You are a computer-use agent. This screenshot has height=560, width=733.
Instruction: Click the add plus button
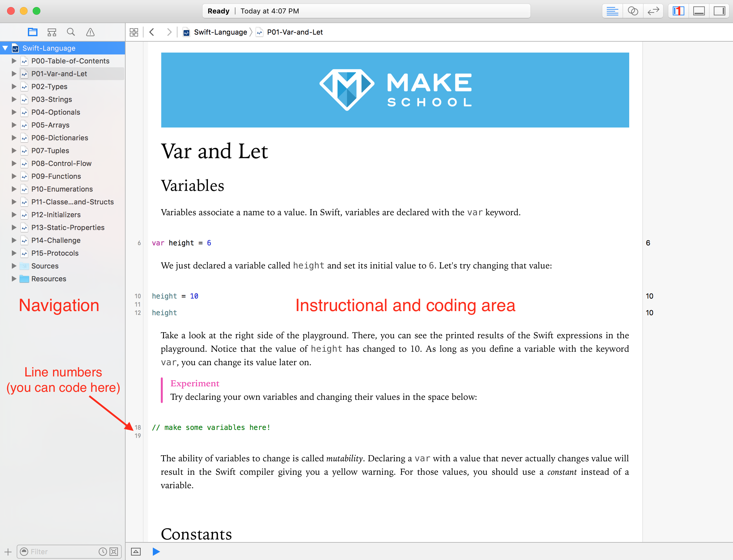(x=8, y=552)
